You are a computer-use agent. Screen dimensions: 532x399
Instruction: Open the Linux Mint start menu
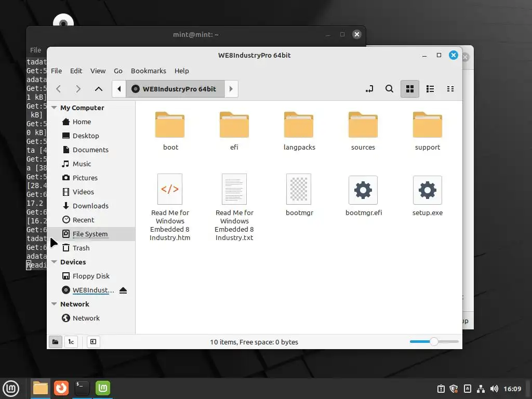[x=11, y=389]
